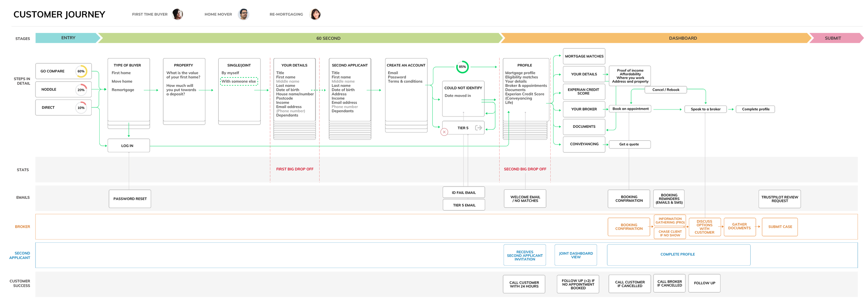Click the INFORMATION GATHERING (PRO) box

(670, 221)
